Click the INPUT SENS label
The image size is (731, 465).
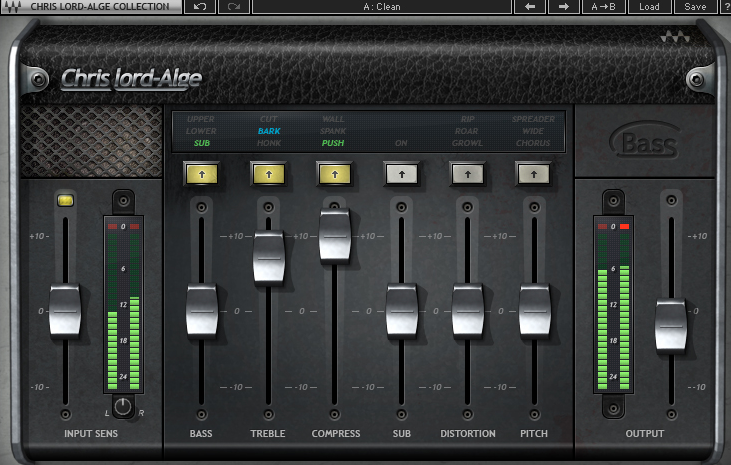click(x=91, y=434)
